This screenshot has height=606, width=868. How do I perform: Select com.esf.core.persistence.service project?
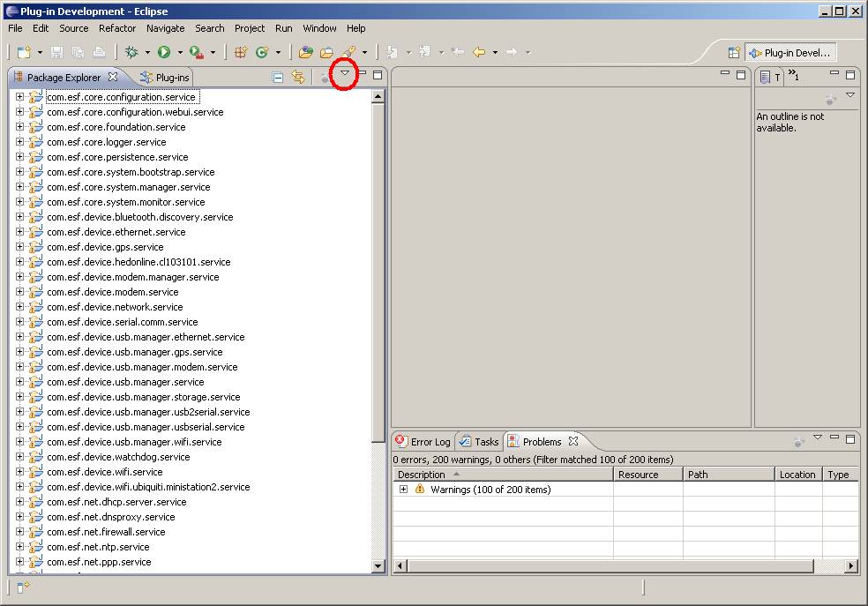[117, 157]
